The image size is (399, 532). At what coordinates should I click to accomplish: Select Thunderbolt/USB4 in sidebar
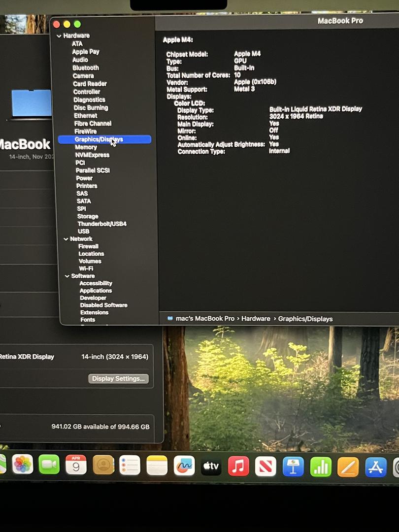[102, 224]
